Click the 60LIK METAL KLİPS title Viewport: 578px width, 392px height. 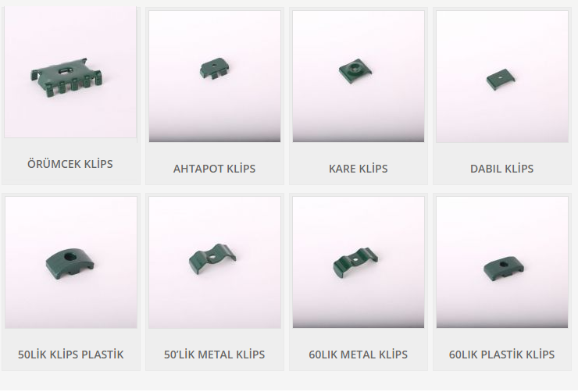[359, 355]
